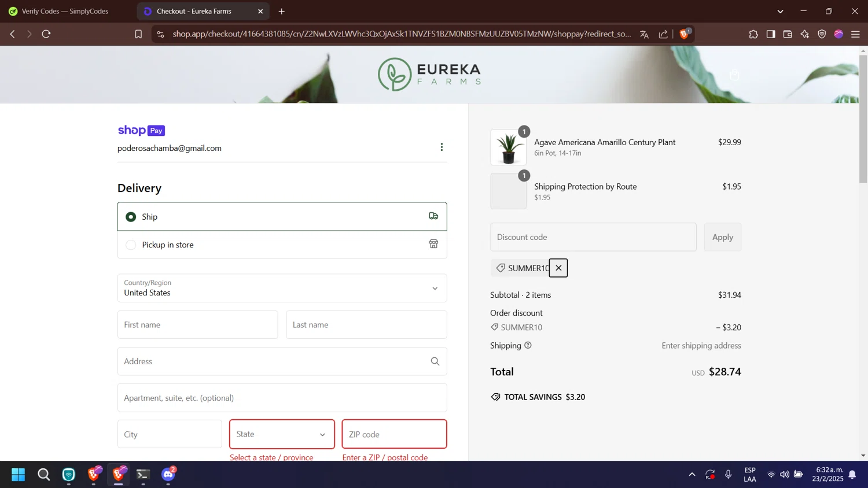
Task: Click the store pickup building icon
Action: [x=433, y=244]
